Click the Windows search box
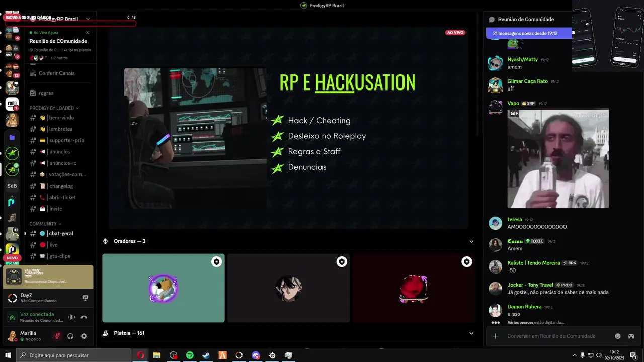Image resolution: width=644 pixels, height=362 pixels. point(73,355)
